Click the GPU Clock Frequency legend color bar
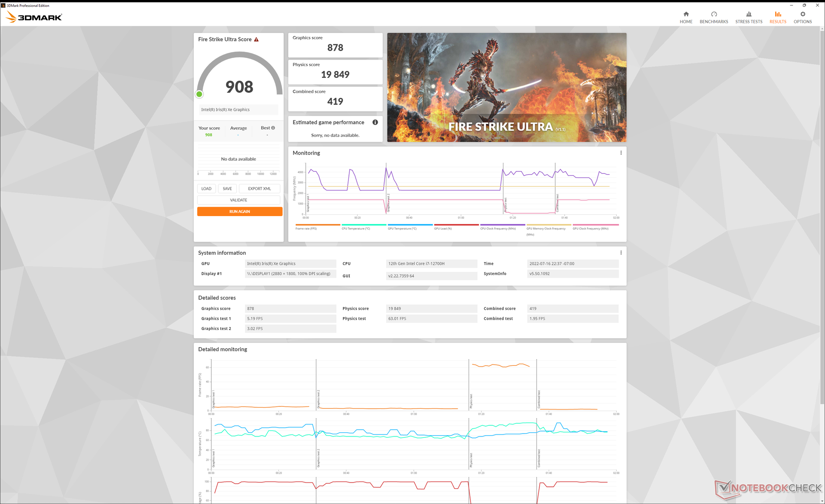The image size is (825, 504). tap(596, 225)
